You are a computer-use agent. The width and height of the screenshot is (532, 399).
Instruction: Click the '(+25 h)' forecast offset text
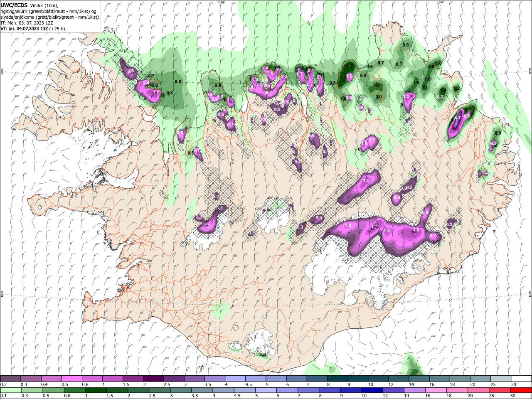tap(57, 29)
